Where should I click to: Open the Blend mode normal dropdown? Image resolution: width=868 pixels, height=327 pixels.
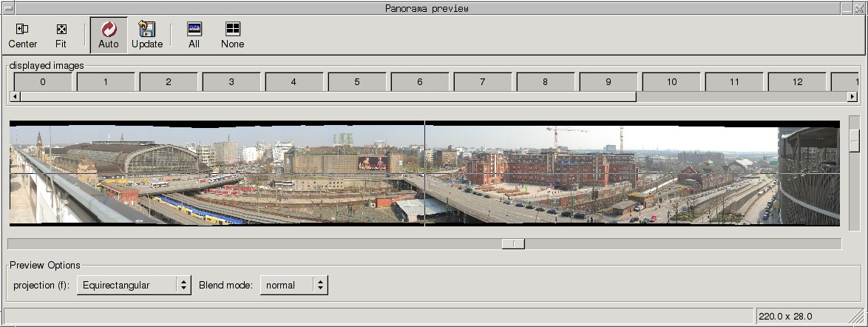pyautogui.click(x=294, y=285)
